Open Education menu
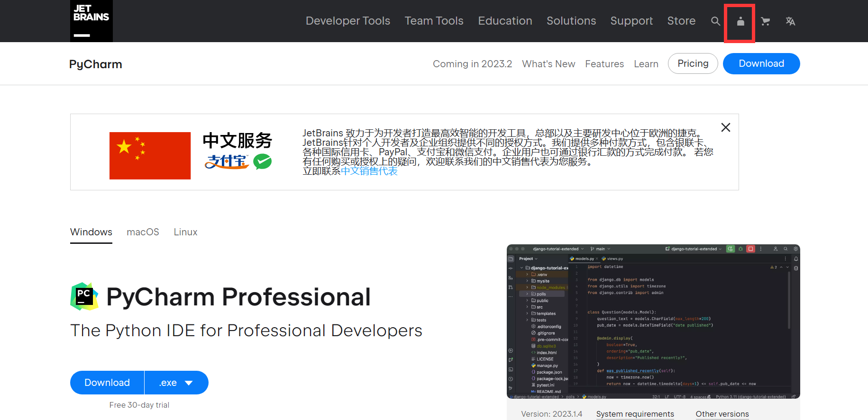868x420 pixels. tap(505, 21)
